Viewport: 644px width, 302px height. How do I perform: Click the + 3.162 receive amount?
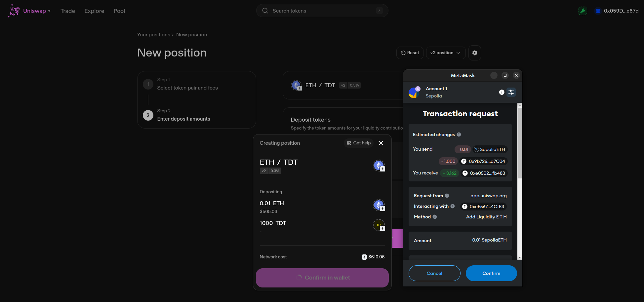click(450, 173)
